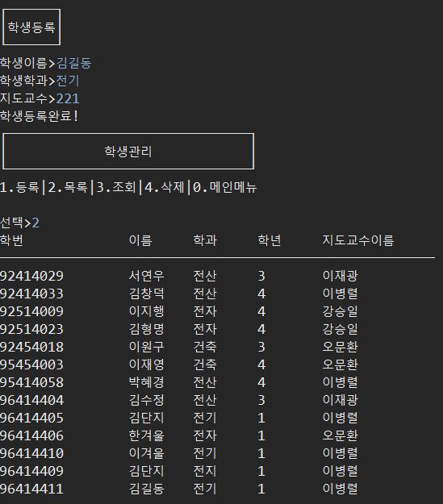Click student number 96414406
Viewport: 443px width, 504px height.
pyautogui.click(x=31, y=435)
